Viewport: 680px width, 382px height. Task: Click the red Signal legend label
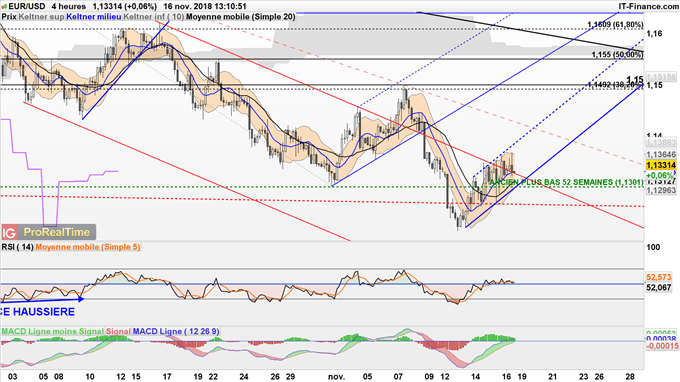coord(118,332)
